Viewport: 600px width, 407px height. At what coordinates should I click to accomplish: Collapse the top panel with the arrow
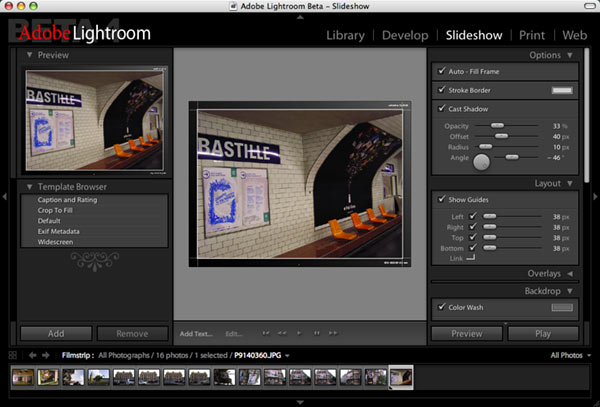(300, 17)
